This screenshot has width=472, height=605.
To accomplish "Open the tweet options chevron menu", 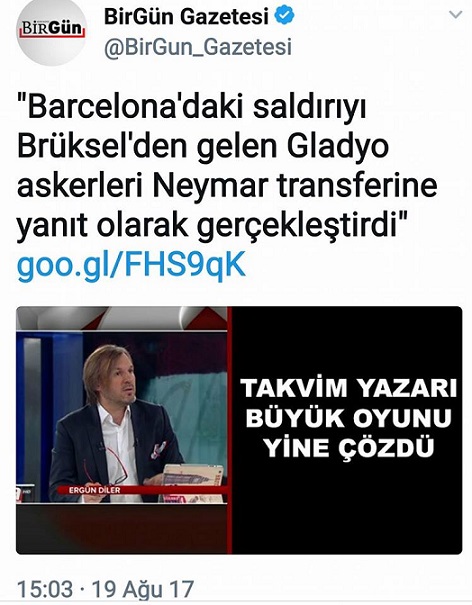I will coord(455,15).
